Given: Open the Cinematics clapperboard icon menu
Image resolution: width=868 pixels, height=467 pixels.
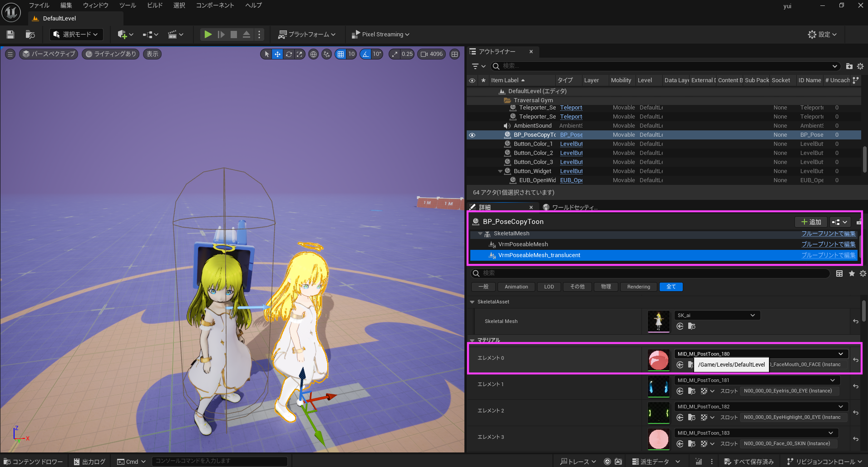Looking at the screenshot, I should pyautogui.click(x=176, y=35).
